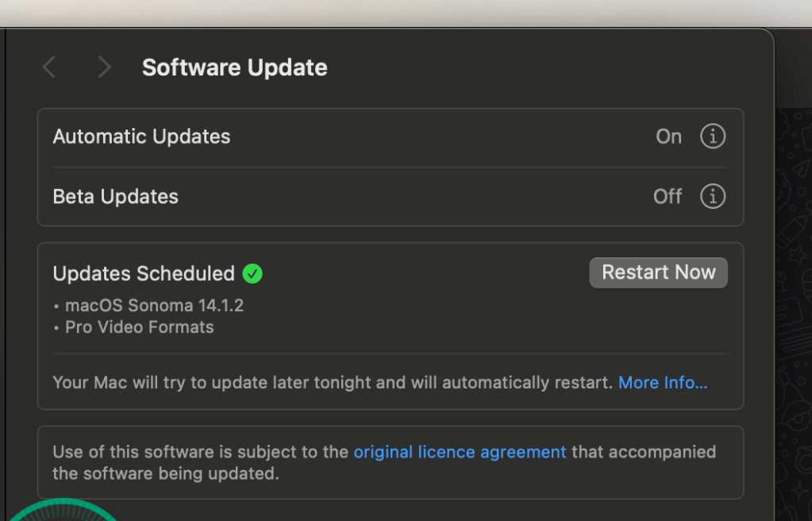The image size is (812, 521).
Task: Open the More Info… link
Action: click(662, 383)
